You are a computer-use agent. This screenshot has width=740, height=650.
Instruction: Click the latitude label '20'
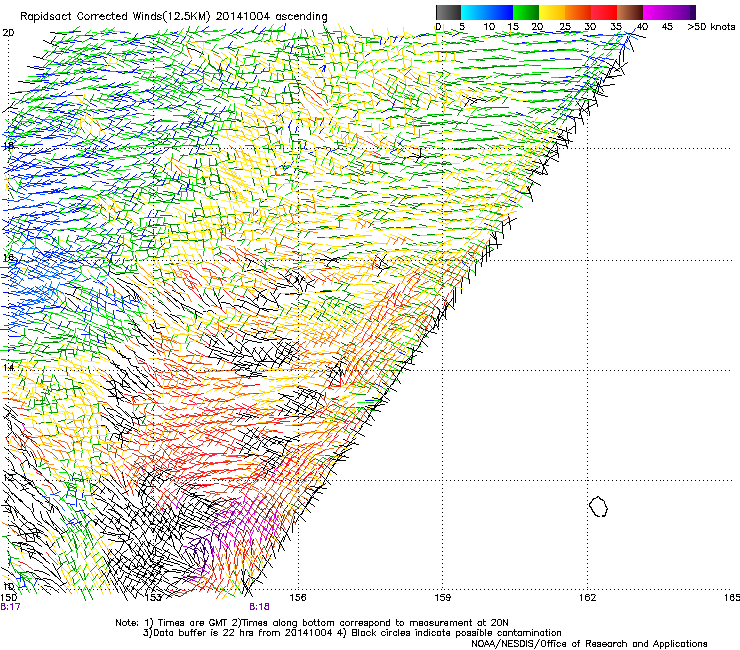pos(8,33)
